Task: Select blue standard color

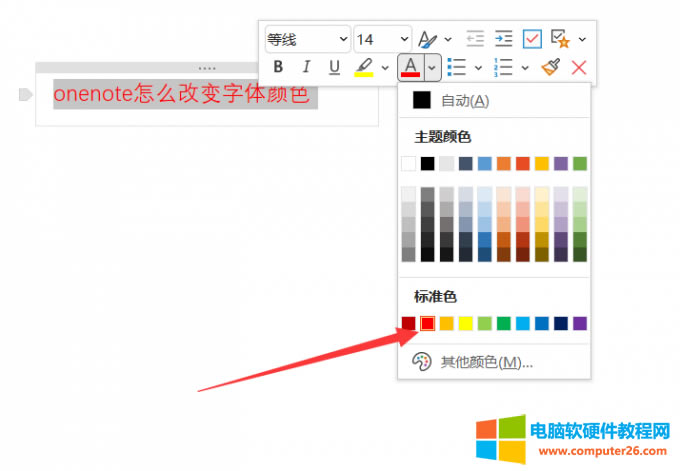Action: coord(542,323)
